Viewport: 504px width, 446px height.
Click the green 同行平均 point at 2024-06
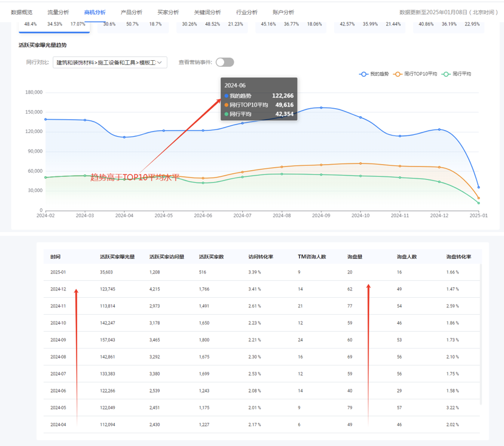click(x=203, y=183)
